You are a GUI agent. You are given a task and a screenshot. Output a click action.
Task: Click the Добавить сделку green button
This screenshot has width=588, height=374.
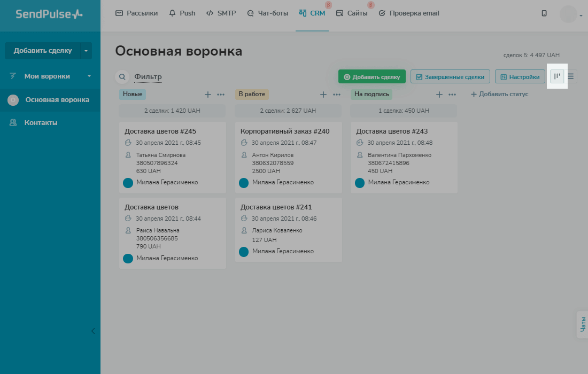coord(372,76)
